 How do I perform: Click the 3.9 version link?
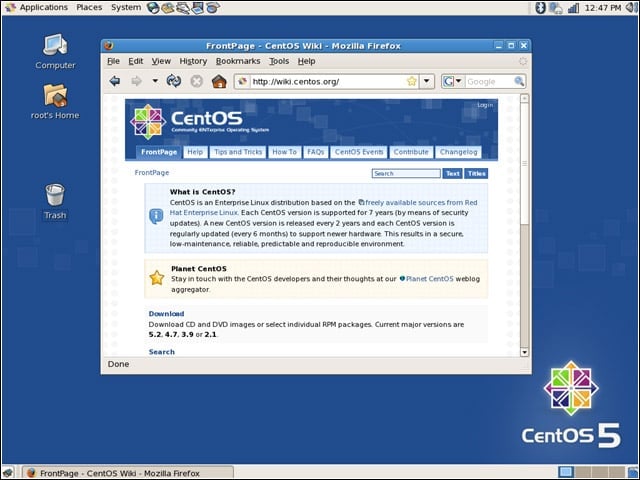(187, 334)
